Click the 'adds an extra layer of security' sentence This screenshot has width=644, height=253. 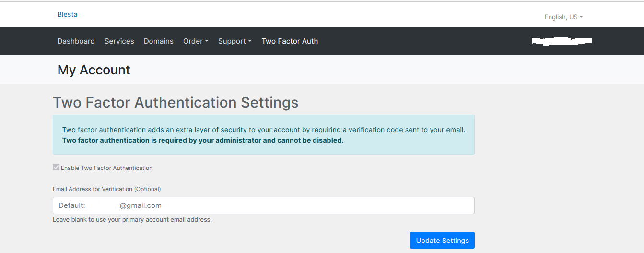pyautogui.click(x=264, y=130)
